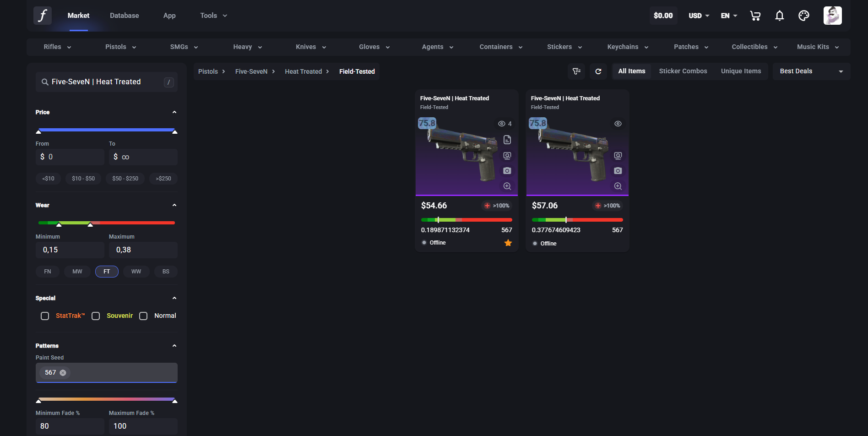Open screenshot icon on $57.06 listing

tap(618, 171)
